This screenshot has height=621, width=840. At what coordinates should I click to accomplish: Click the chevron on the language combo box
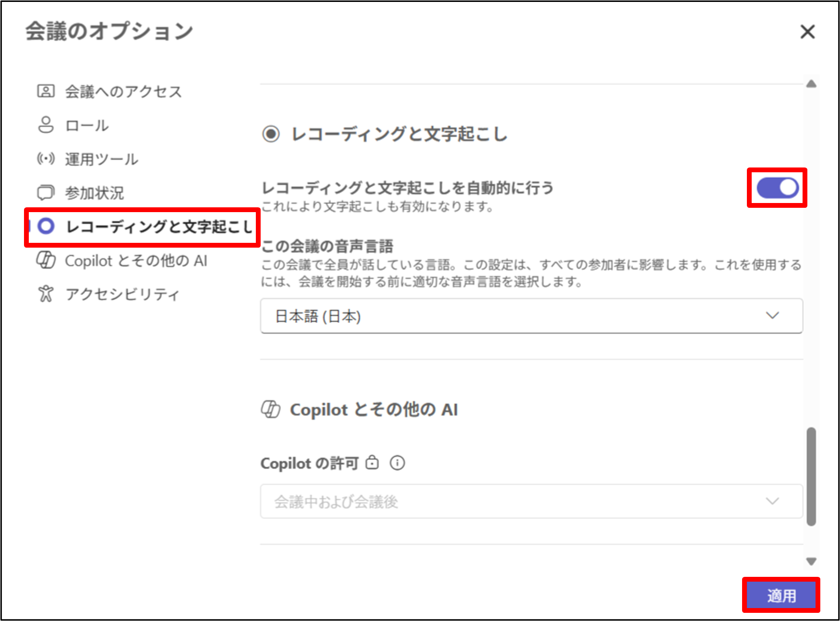(772, 316)
